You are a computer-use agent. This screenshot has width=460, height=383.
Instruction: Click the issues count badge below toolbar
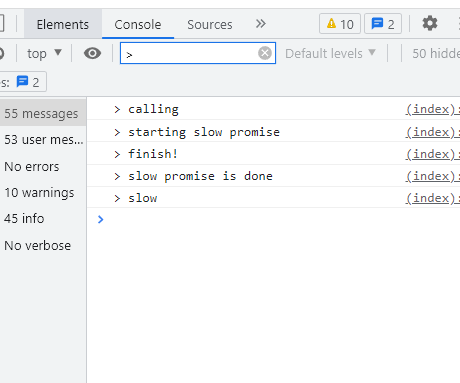tap(23, 82)
